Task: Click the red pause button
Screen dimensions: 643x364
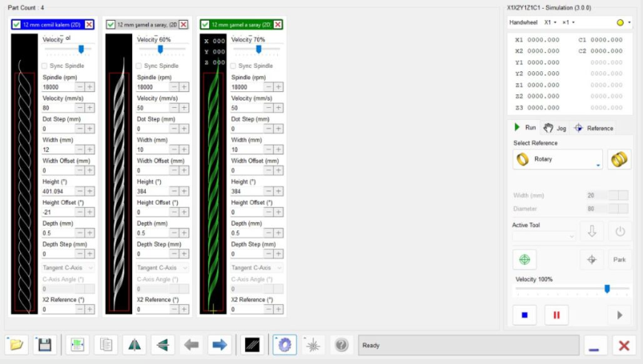Action: pos(557,315)
